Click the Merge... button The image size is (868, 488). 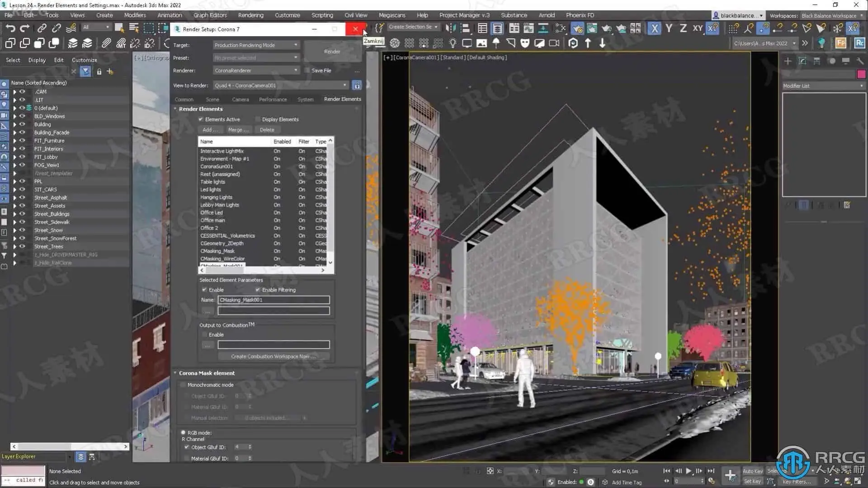[x=238, y=130]
